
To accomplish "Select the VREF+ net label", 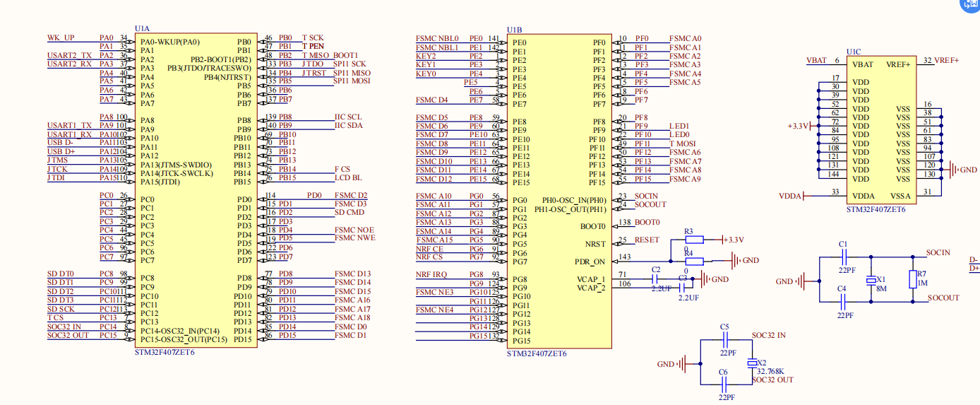I will tap(947, 60).
